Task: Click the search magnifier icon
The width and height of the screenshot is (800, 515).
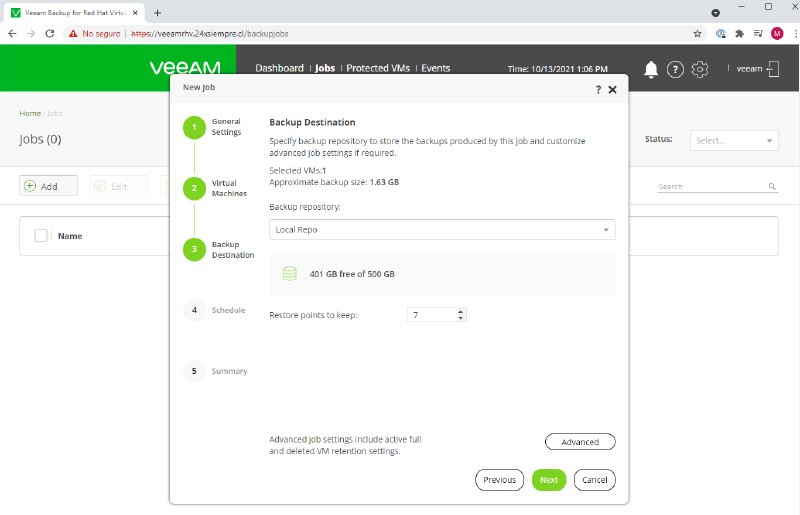Action: [772, 186]
